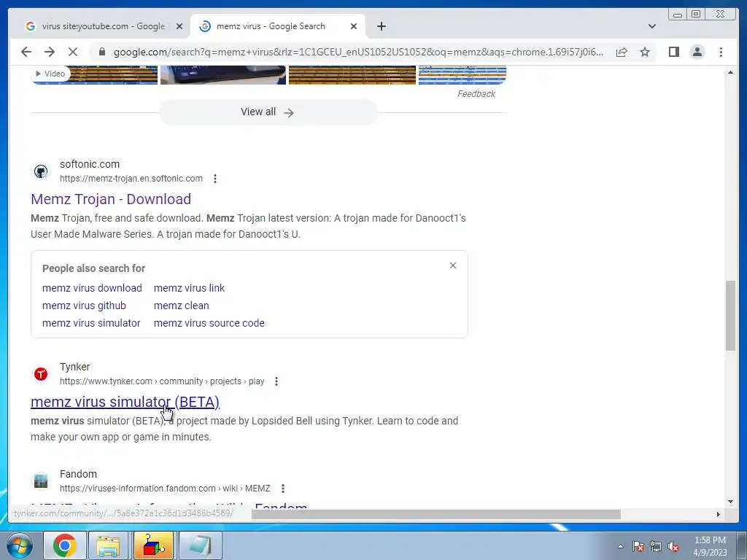Open 'Memz Trojan - Download' result
The image size is (747, 560).
[111, 199]
